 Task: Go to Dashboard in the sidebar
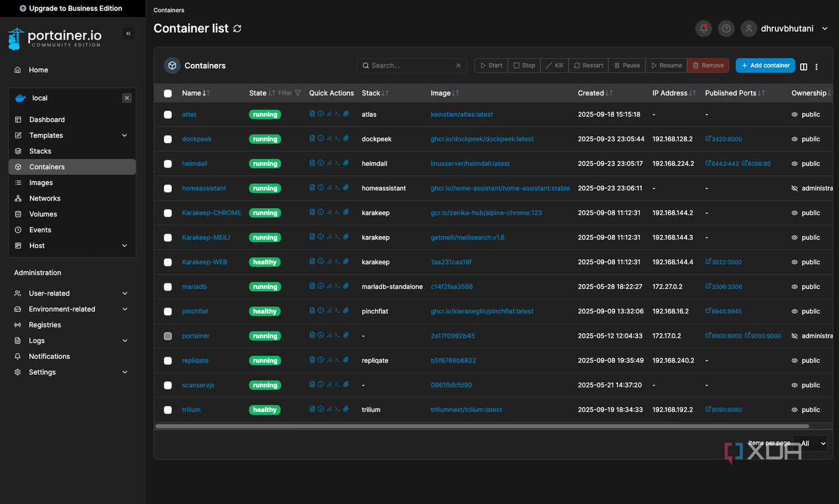72,119
